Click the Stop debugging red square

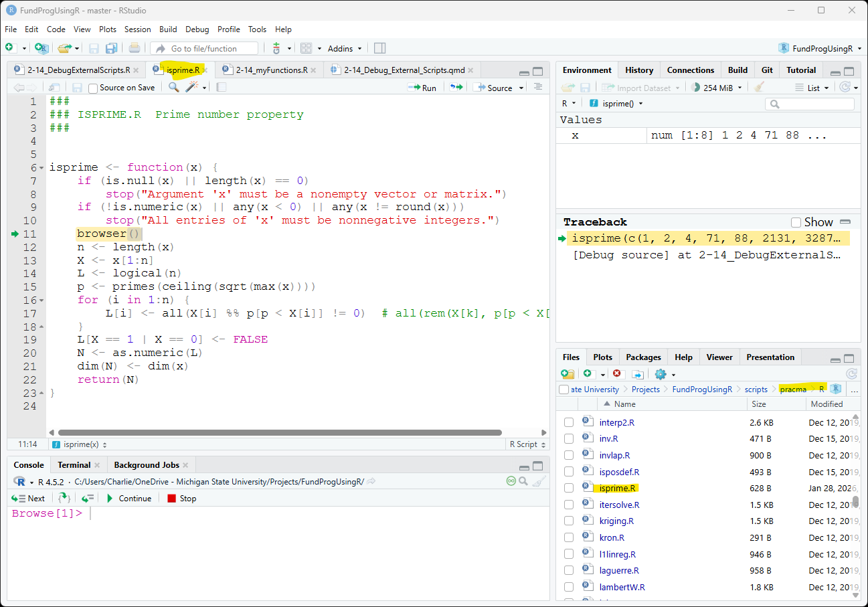click(x=172, y=499)
